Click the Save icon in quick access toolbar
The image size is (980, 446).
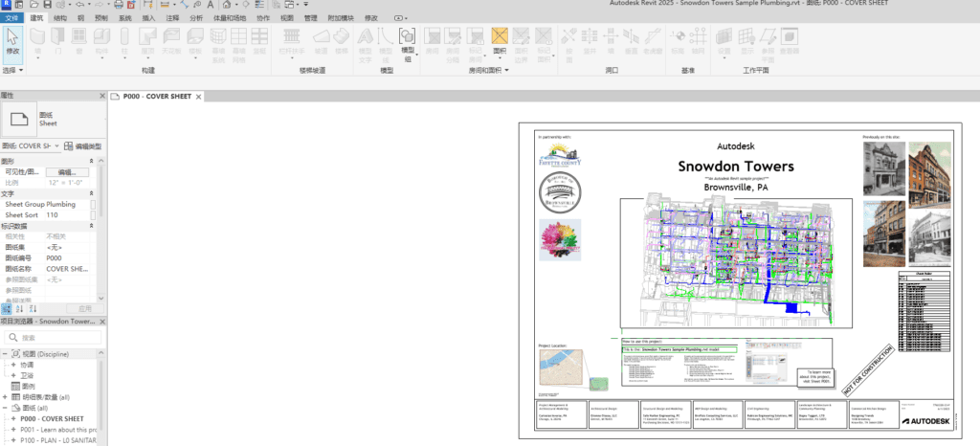tap(48, 5)
